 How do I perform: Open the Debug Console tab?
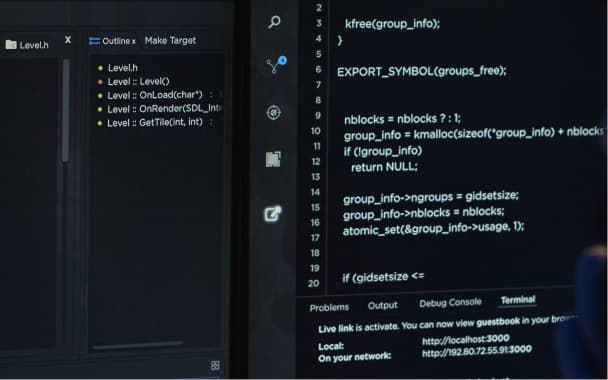click(x=450, y=302)
